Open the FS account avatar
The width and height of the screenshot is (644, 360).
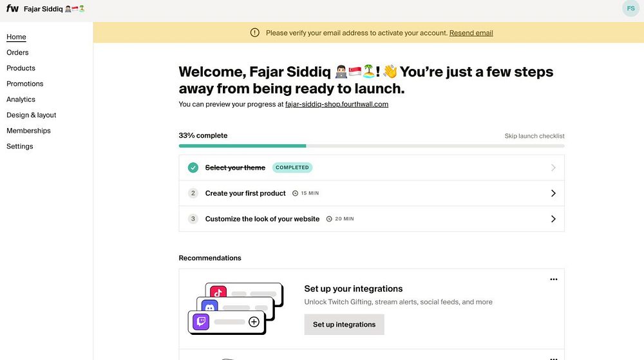(630, 8)
